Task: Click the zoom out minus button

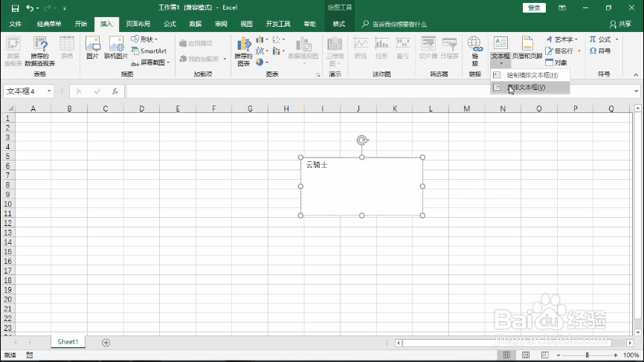Action: point(558,355)
